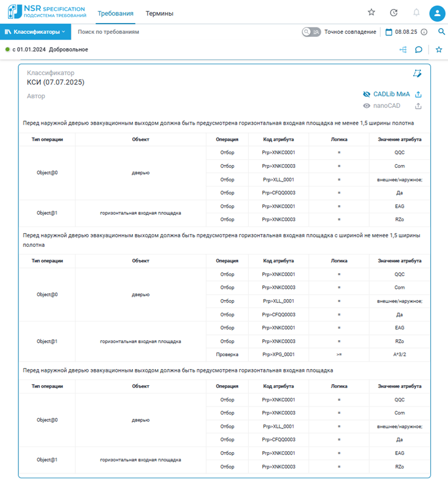This screenshot has height=480, width=448.
Task: Click the info icon next to the date
Action: (424, 32)
